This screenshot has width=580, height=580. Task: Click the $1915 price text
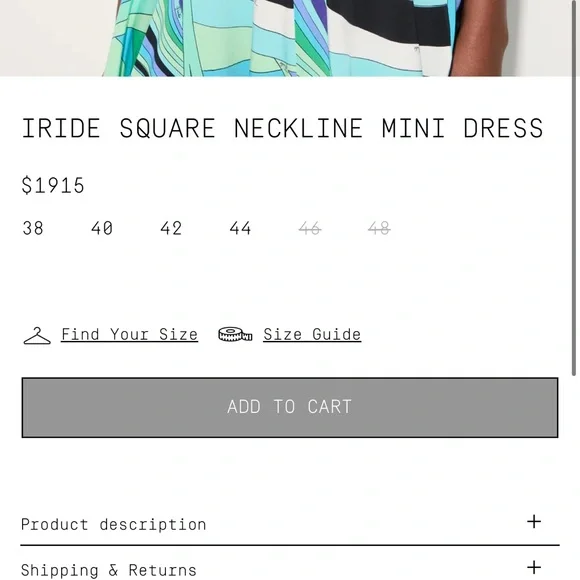pyautogui.click(x=53, y=185)
